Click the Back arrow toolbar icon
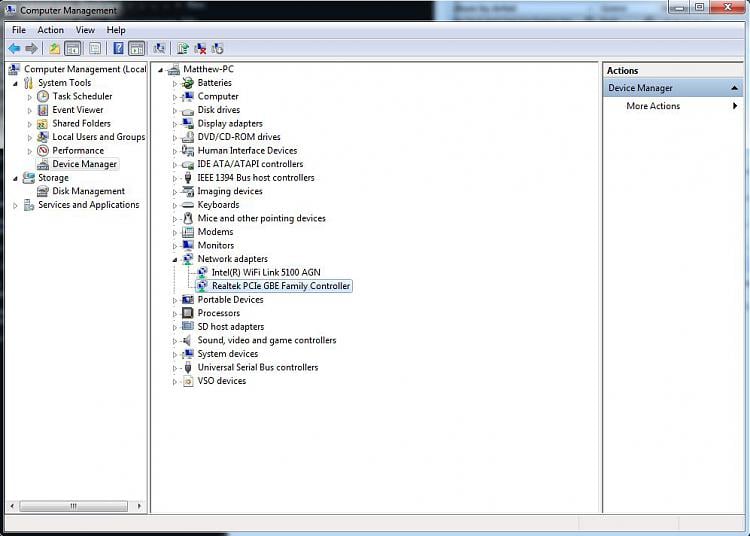Image resolution: width=750 pixels, height=536 pixels. pos(14,48)
